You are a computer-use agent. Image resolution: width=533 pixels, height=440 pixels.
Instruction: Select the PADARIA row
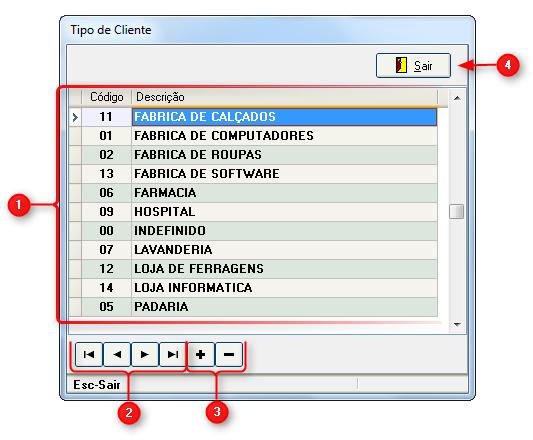(x=253, y=307)
